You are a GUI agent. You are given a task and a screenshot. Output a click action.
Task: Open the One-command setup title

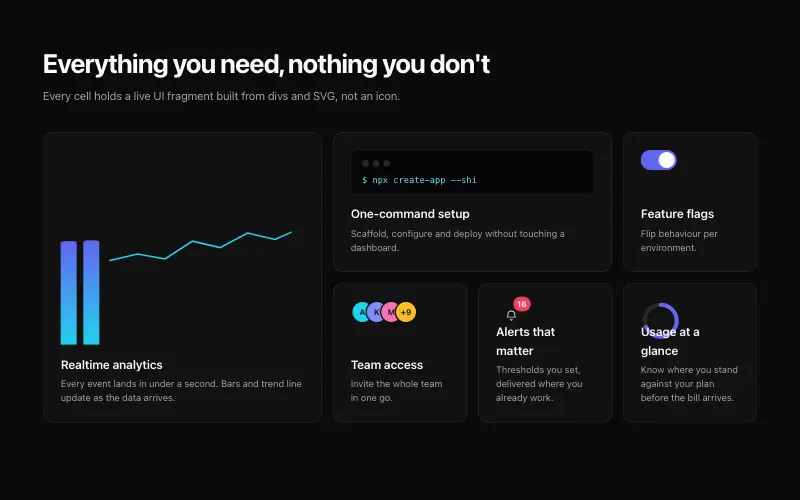click(x=410, y=214)
